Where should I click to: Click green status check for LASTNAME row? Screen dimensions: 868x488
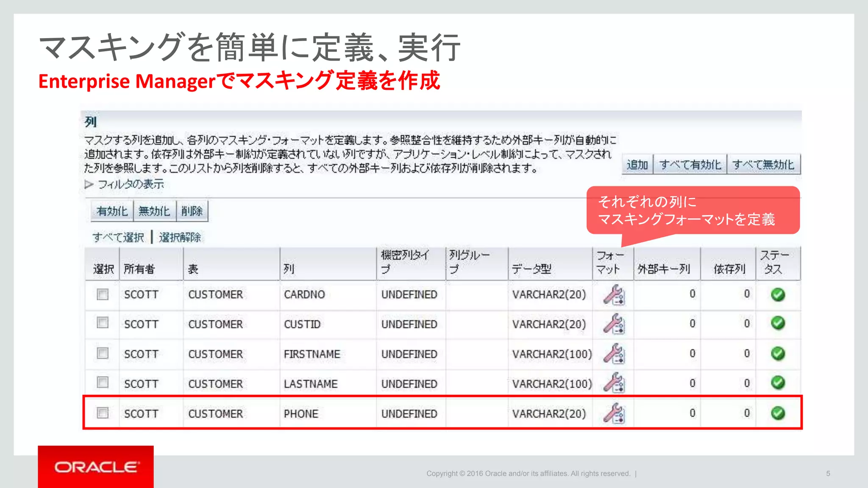[x=778, y=383]
